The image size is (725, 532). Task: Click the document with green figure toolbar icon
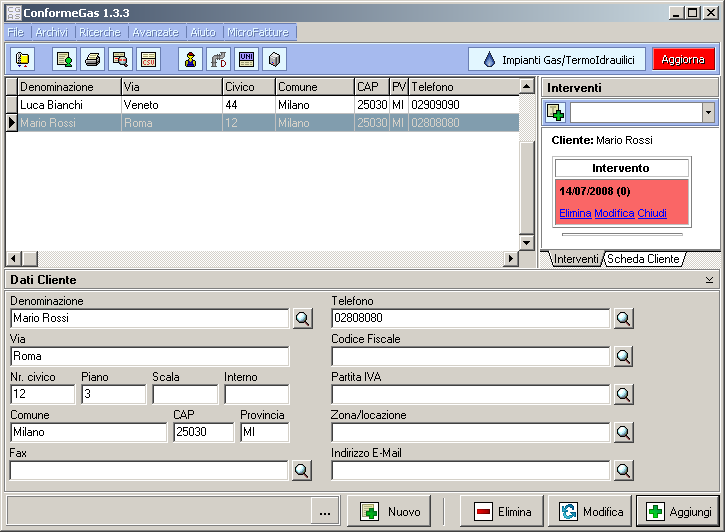click(x=64, y=60)
